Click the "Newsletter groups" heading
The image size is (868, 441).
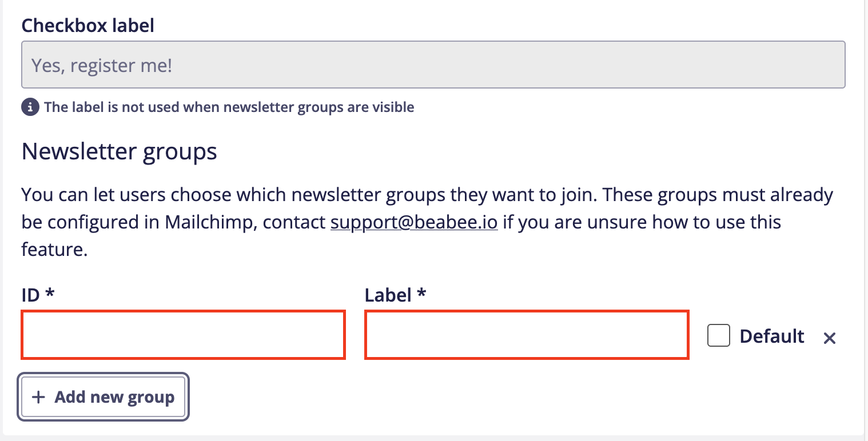(119, 152)
